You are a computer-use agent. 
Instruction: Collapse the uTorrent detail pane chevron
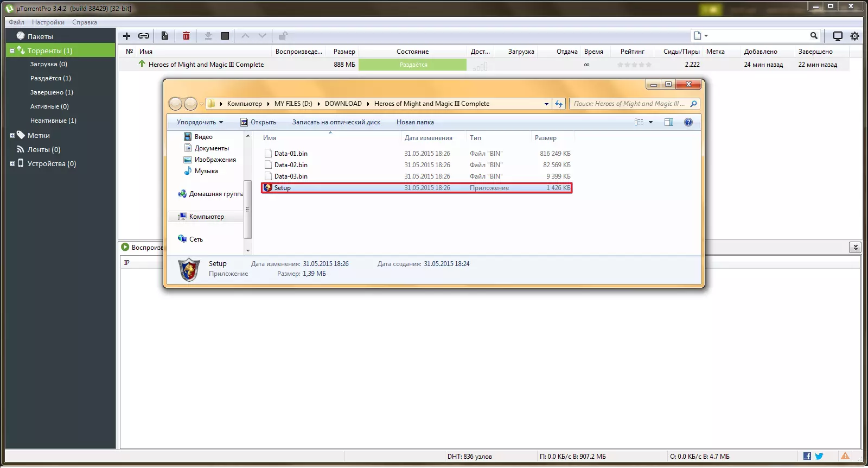point(856,247)
